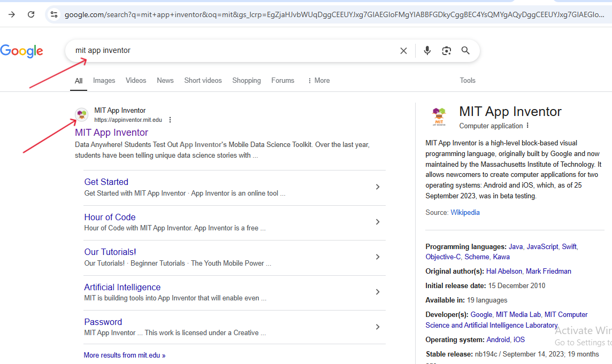Screen dimensions: 612x364
Task: Open MIT App Inventor main result title
Action: coord(112,133)
